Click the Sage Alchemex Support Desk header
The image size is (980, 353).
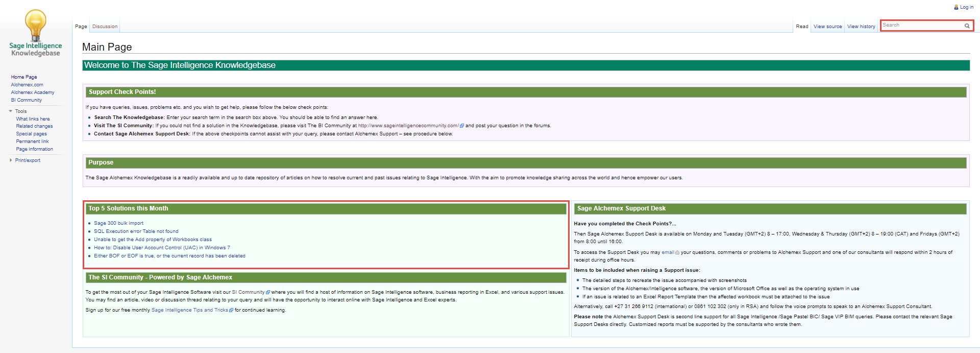click(770, 208)
